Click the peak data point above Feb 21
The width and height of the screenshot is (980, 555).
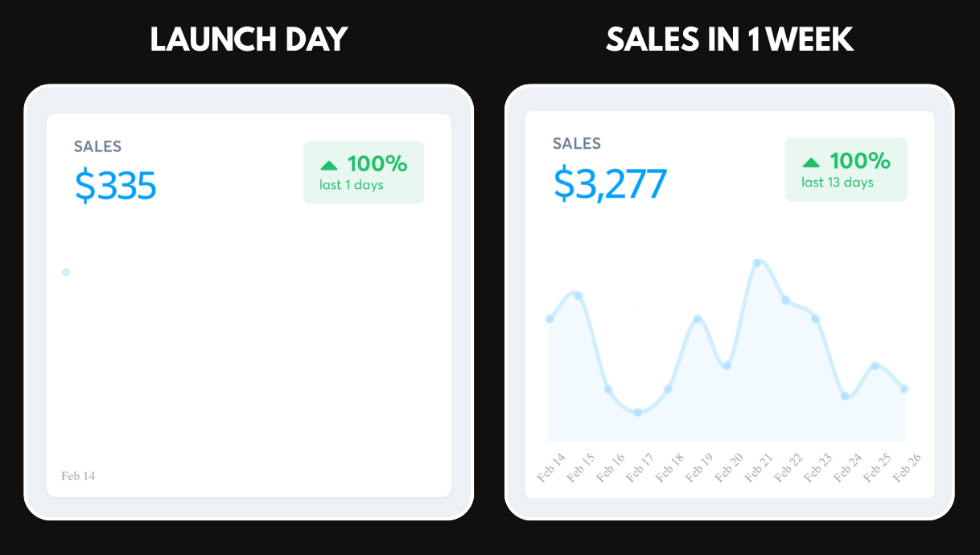[x=757, y=263]
